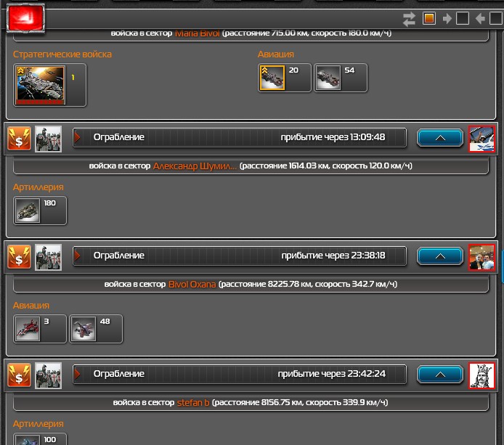
Task: Click the Артиллерия heading above unit 180
Action: click(38, 187)
